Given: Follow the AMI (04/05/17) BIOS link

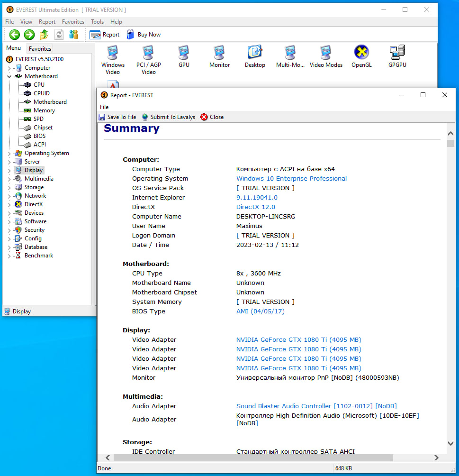Looking at the screenshot, I should click(x=261, y=311).
